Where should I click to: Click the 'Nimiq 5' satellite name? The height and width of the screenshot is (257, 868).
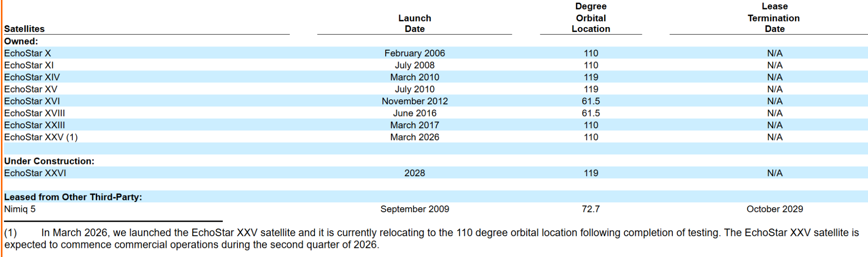point(20,209)
